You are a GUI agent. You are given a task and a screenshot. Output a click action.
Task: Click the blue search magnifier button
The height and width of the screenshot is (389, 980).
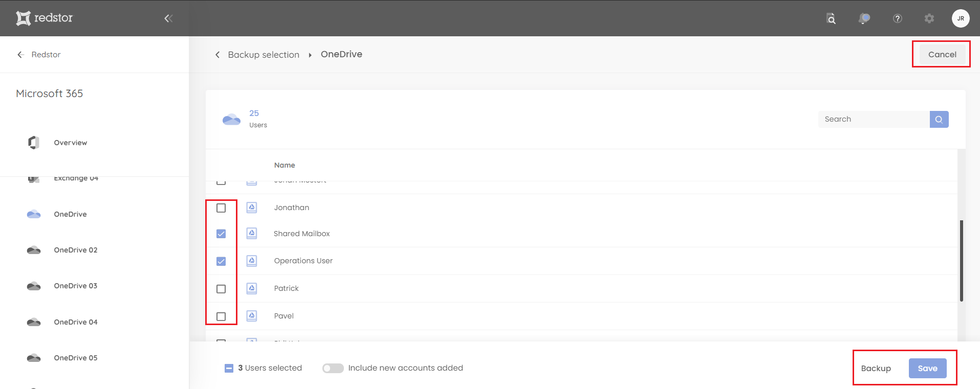(939, 119)
